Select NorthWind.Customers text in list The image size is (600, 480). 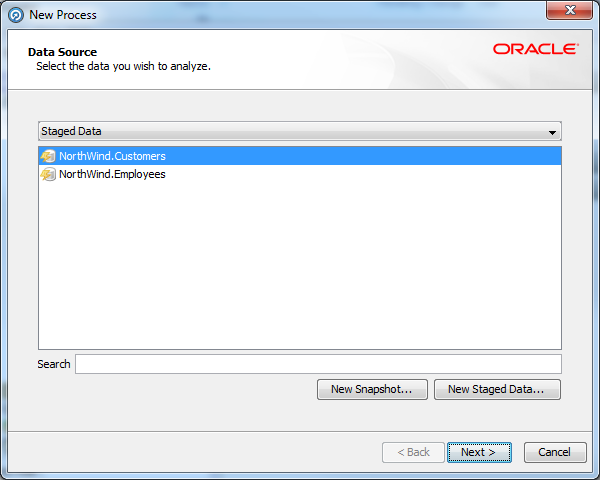click(x=112, y=156)
